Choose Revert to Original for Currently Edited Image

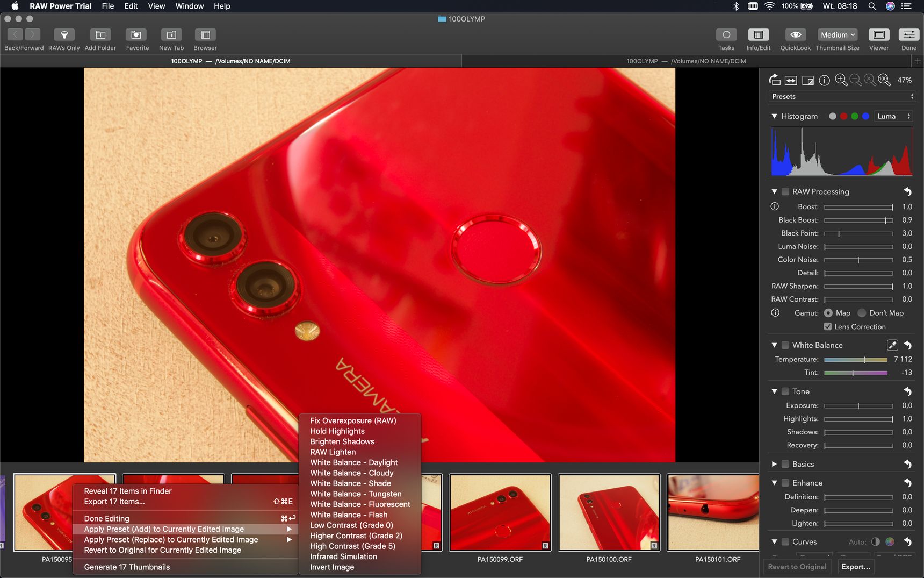(185, 550)
